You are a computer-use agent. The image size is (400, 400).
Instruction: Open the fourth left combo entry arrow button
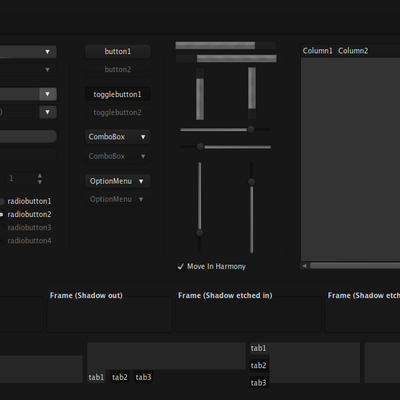click(x=48, y=112)
